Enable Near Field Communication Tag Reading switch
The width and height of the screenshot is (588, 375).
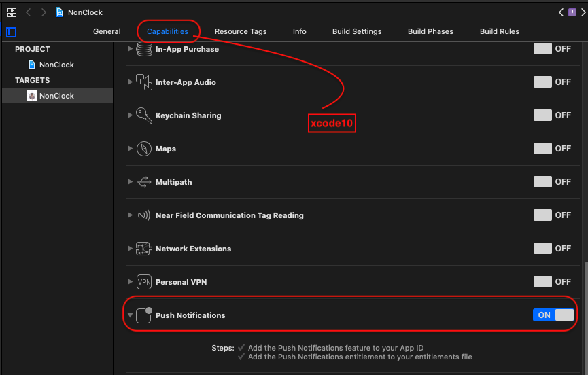click(542, 215)
